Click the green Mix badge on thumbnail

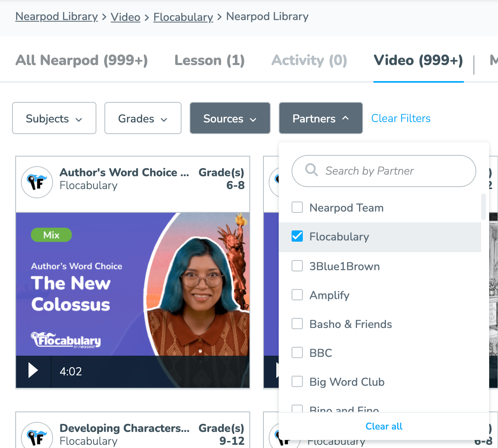tap(51, 235)
